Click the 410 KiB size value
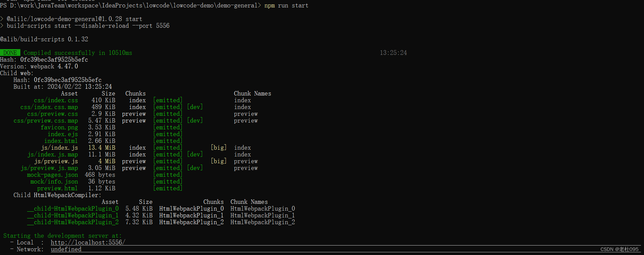644x255 pixels. tap(103, 100)
